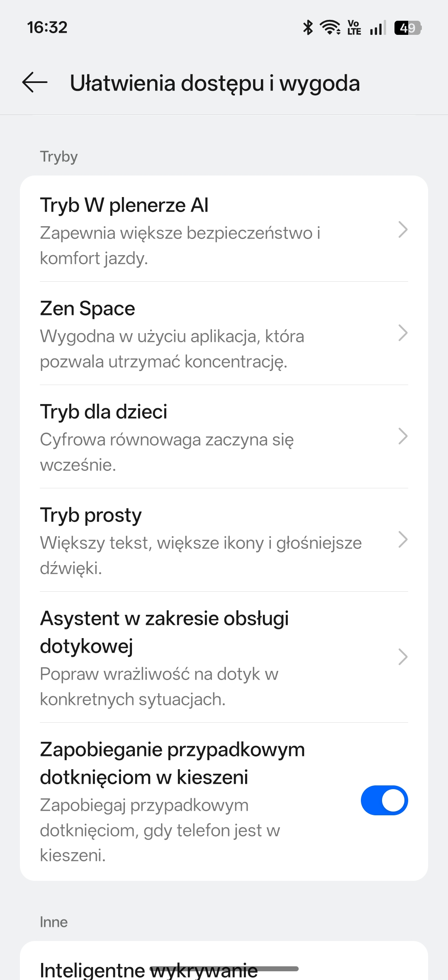Tap the VoLTE status indicator
This screenshot has width=448, height=980.
(x=354, y=28)
